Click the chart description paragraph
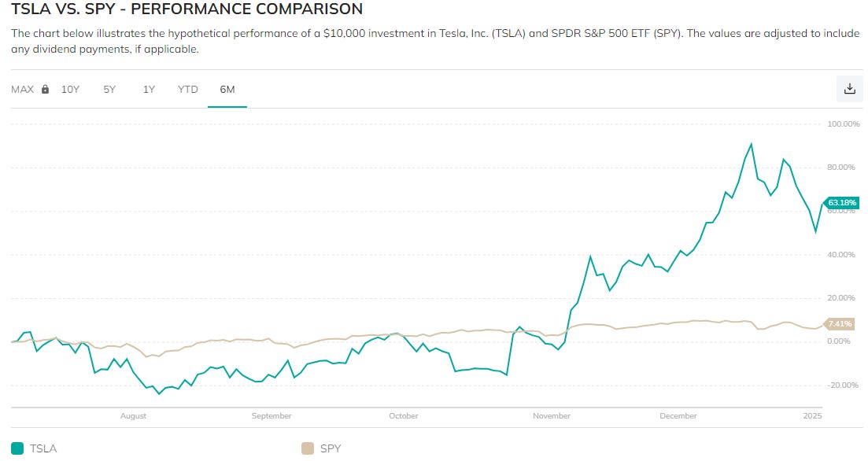The image size is (868, 461). click(x=435, y=41)
